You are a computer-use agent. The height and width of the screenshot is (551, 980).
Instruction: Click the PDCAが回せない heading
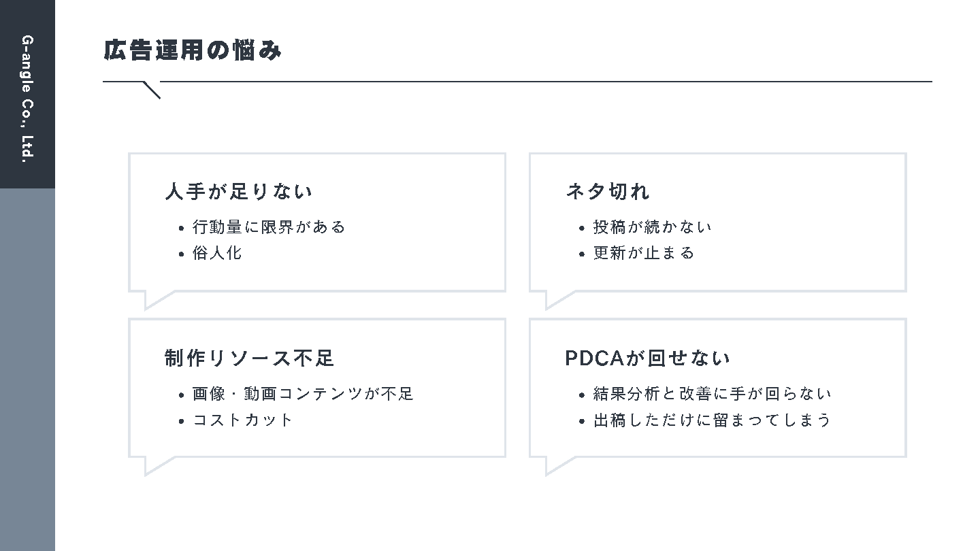pyautogui.click(x=648, y=358)
